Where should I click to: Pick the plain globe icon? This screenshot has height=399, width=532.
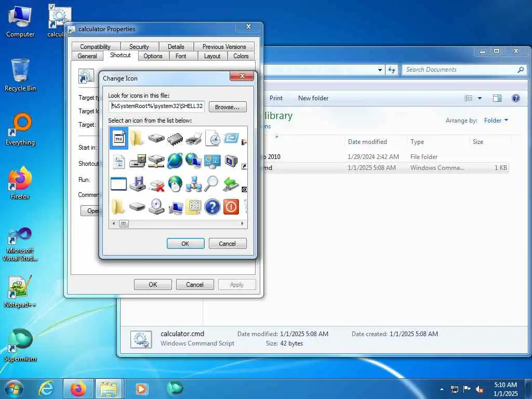point(175,161)
